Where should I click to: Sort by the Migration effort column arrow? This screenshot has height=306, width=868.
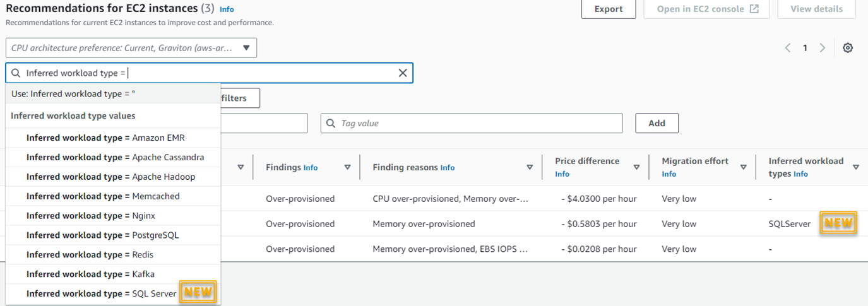click(x=743, y=167)
